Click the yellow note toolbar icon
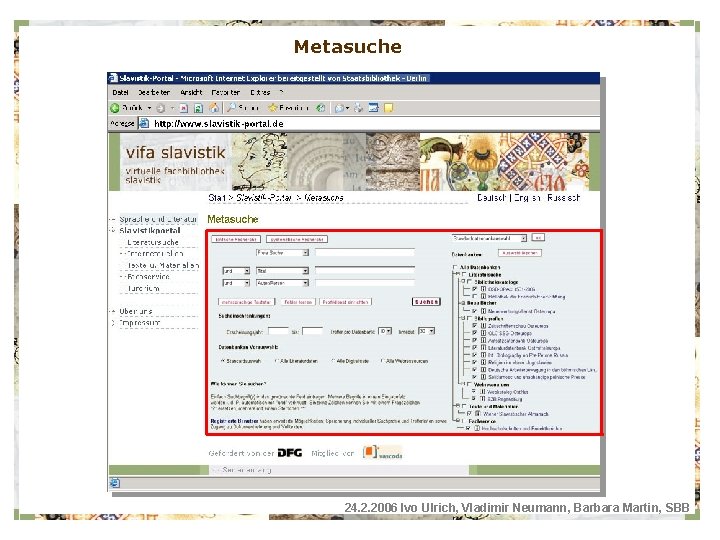Image resolution: width=720 pixels, height=540 pixels. (x=388, y=108)
